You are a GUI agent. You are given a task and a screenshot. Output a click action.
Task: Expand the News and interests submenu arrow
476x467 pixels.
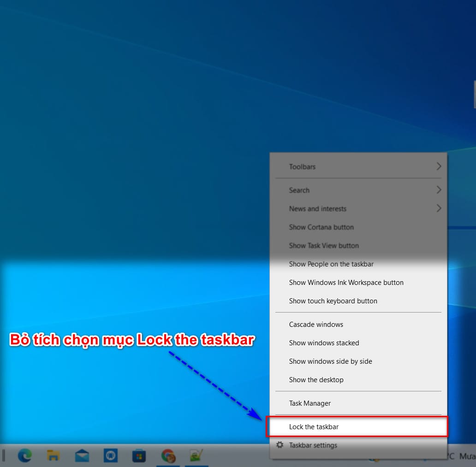(x=439, y=208)
